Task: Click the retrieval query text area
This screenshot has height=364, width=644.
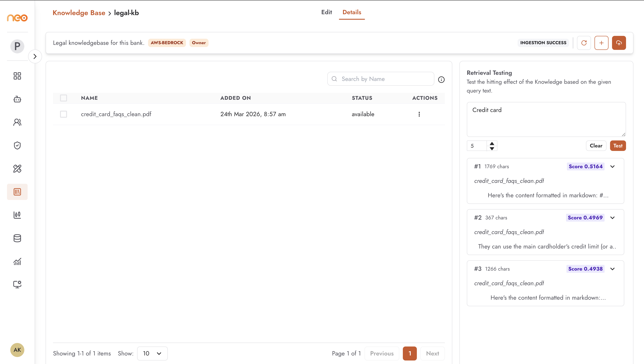Action: (x=546, y=119)
